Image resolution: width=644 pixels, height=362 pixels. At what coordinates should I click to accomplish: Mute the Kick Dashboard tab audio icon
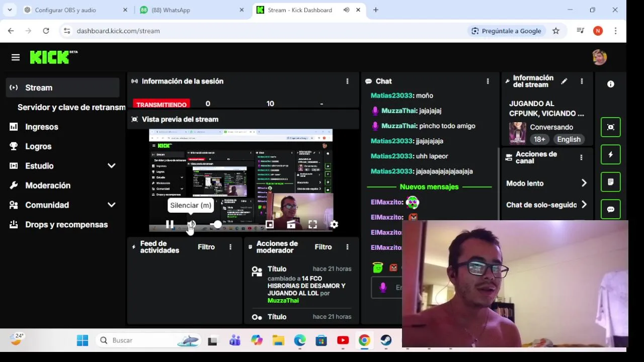click(x=346, y=10)
